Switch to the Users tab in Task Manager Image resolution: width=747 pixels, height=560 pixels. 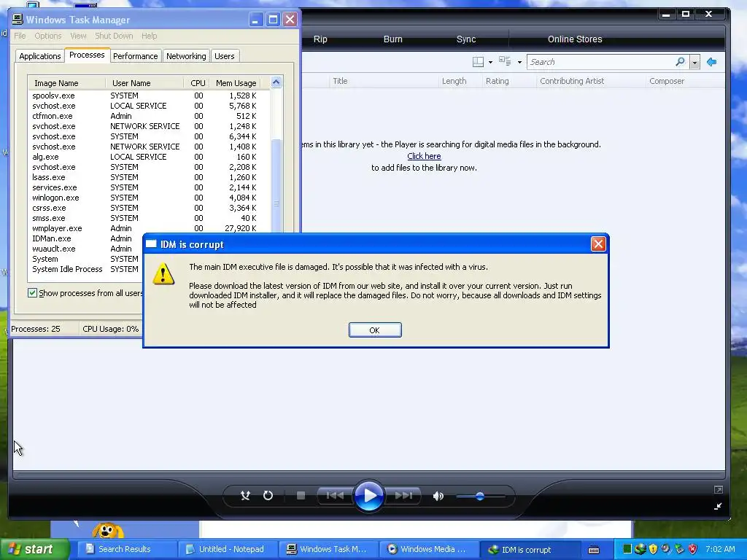(x=225, y=56)
